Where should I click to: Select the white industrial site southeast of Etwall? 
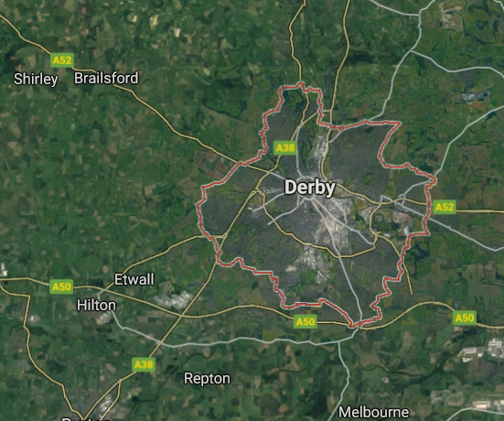coord(174,300)
